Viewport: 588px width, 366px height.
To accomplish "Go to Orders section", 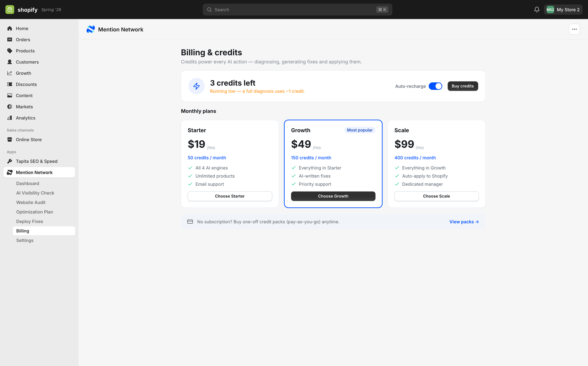I will [39, 40].
